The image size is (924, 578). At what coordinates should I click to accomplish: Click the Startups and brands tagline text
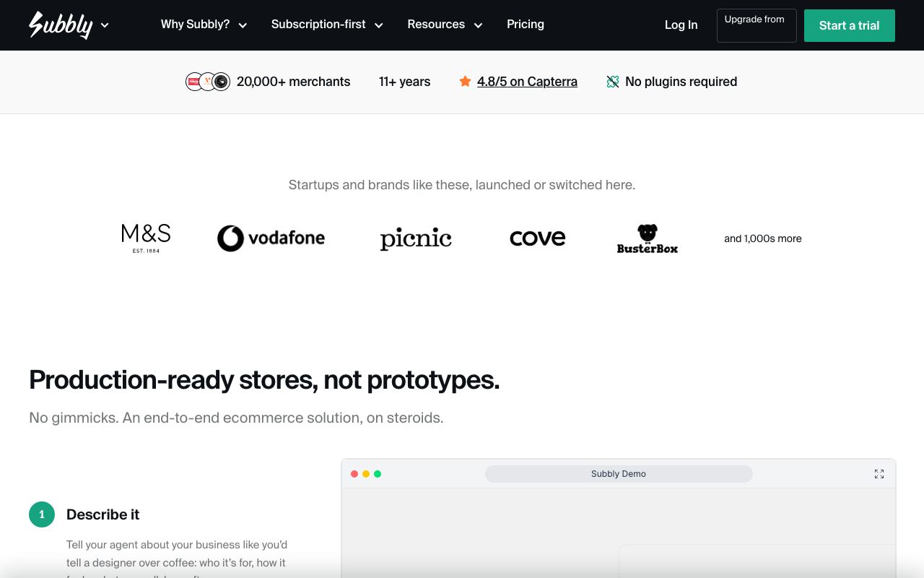point(462,185)
